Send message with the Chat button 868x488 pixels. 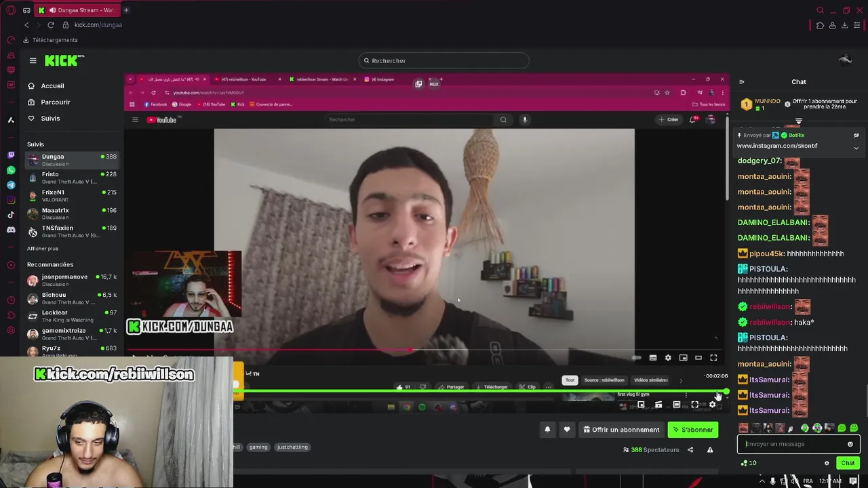point(848,463)
